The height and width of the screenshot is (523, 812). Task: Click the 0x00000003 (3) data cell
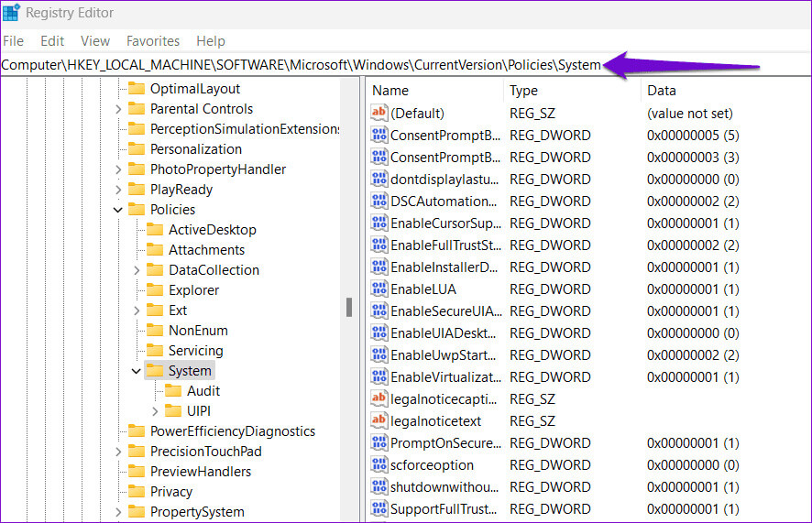[x=693, y=158]
